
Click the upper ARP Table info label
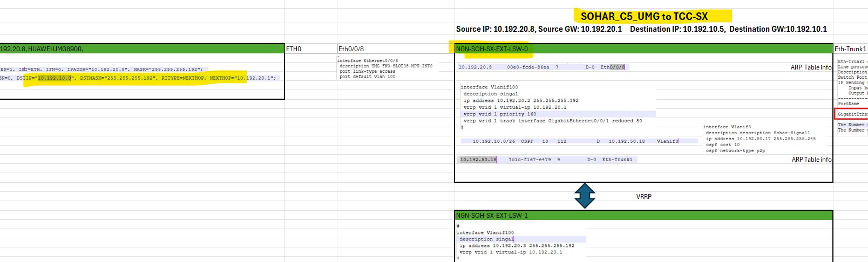[811, 67]
